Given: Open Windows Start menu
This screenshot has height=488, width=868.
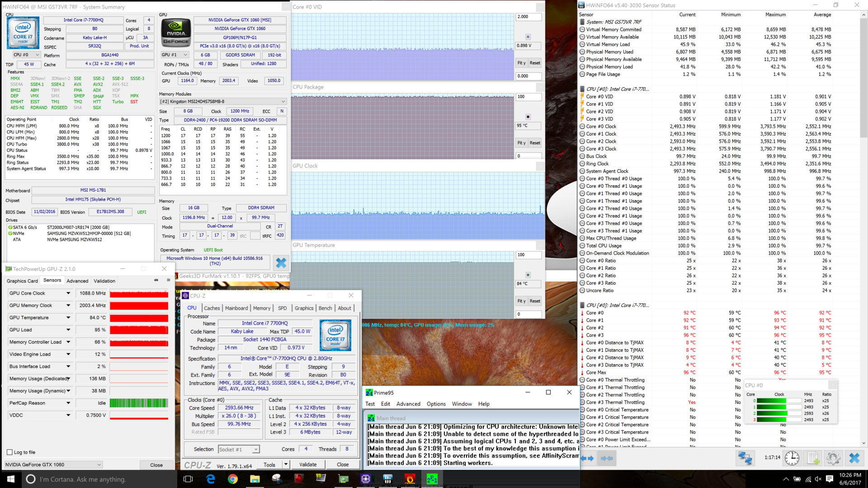Looking at the screenshot, I should [11, 479].
